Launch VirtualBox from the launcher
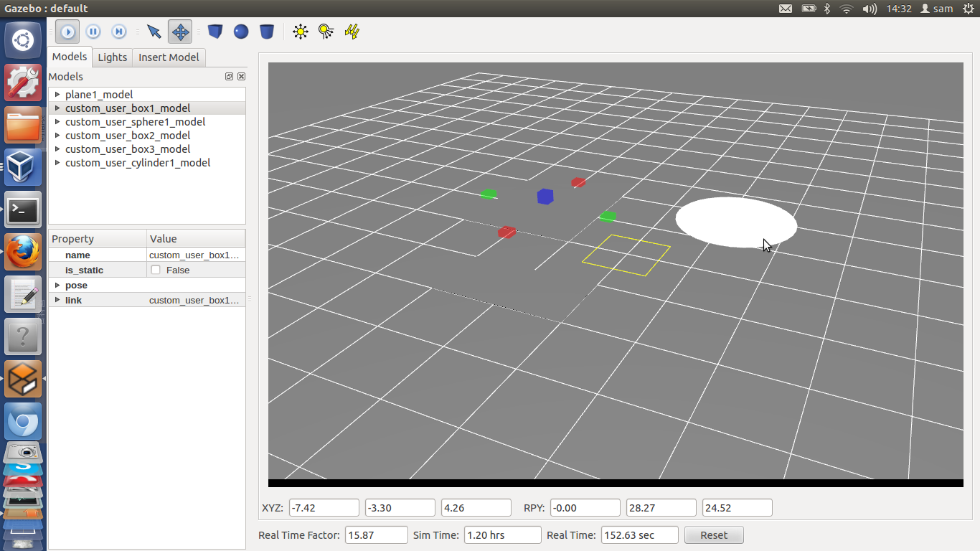The height and width of the screenshot is (551, 980). [x=23, y=167]
